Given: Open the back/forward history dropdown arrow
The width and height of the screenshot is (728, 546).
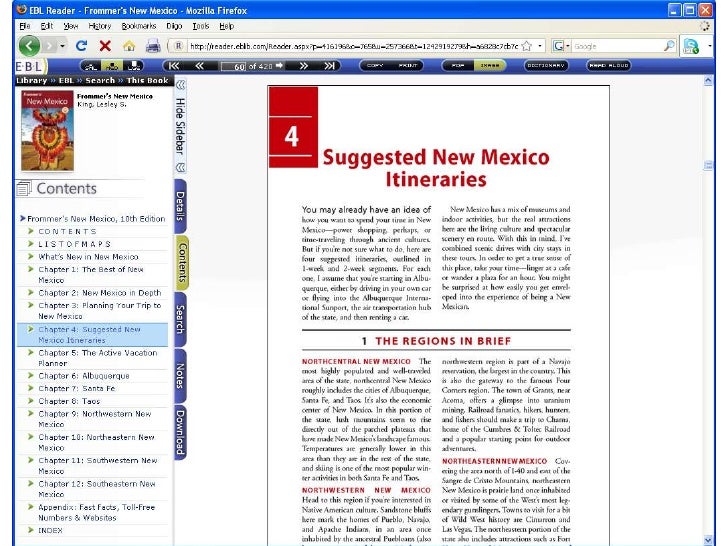Looking at the screenshot, I should 62,46.
